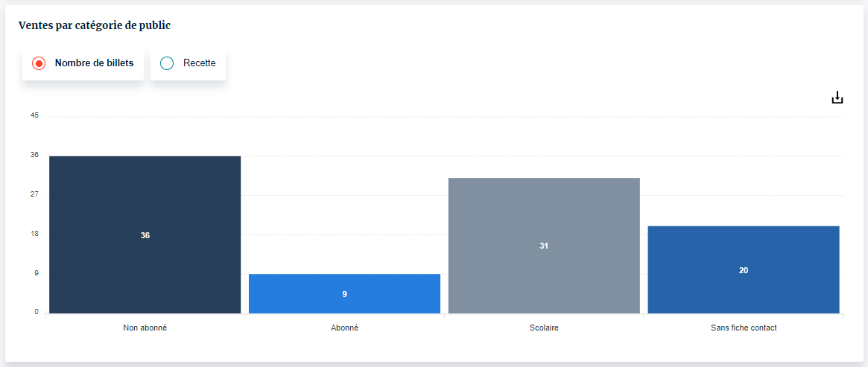Select the Nombre de billets radio button
This screenshot has height=367, width=868.
[x=39, y=63]
